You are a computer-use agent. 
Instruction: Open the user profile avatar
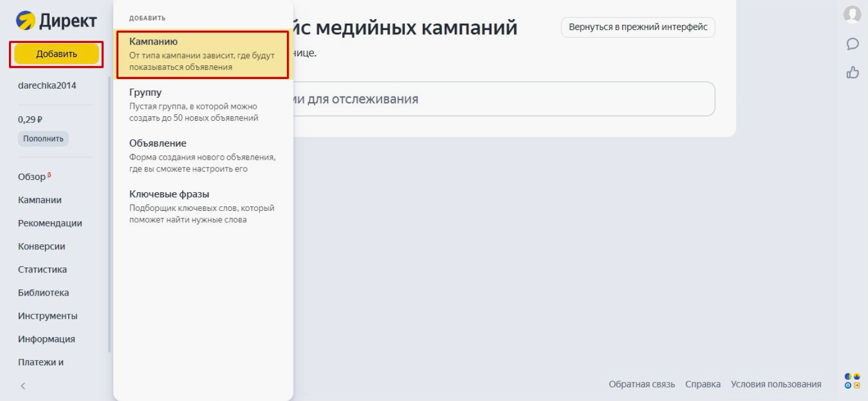[852, 15]
